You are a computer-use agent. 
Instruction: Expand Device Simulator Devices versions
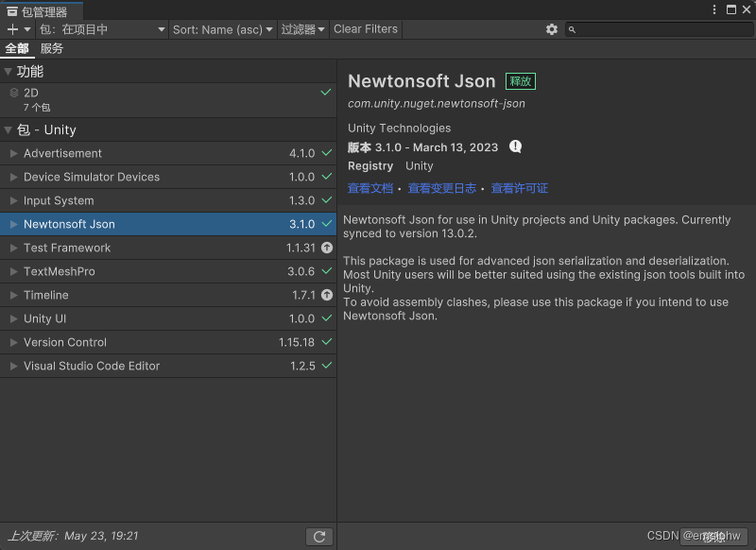[13, 177]
